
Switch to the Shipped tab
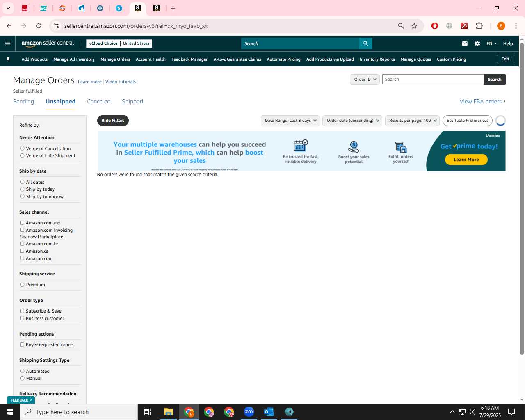132,101
